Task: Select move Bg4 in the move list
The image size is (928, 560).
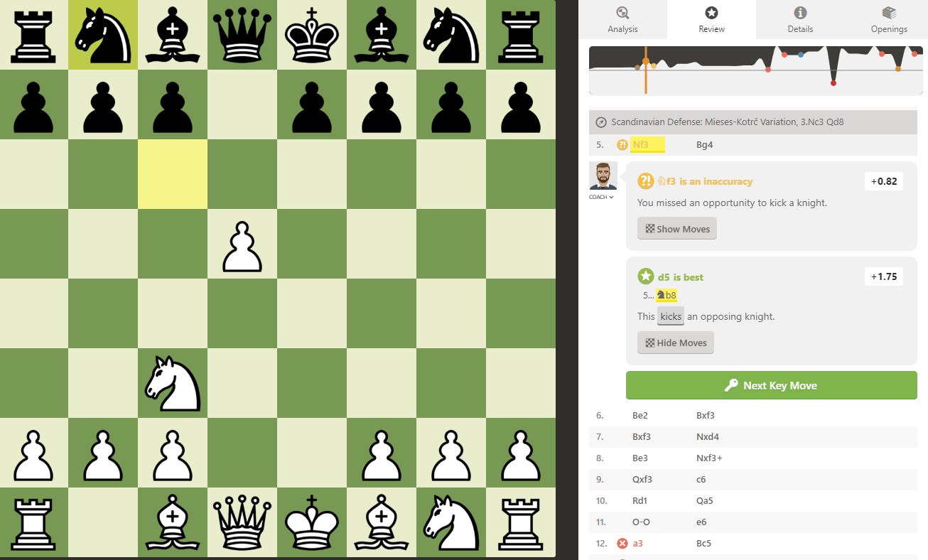Action: [704, 145]
